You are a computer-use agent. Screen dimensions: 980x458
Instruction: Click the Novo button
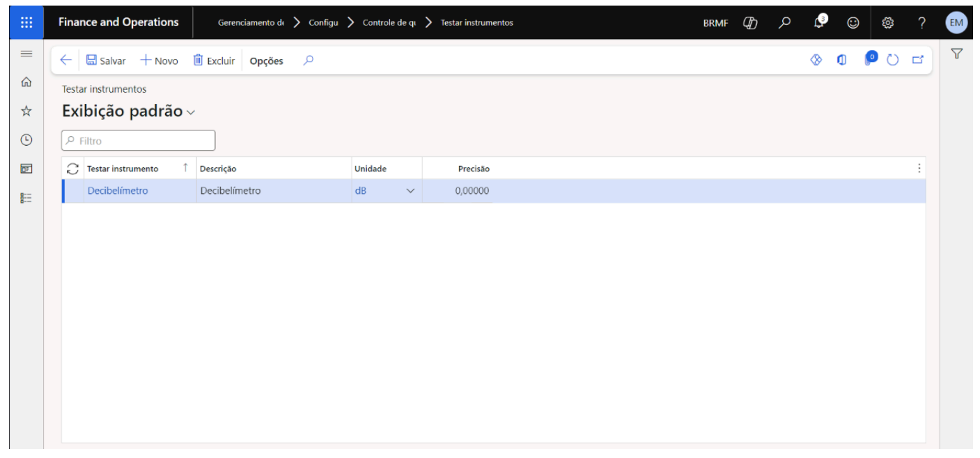coord(159,61)
